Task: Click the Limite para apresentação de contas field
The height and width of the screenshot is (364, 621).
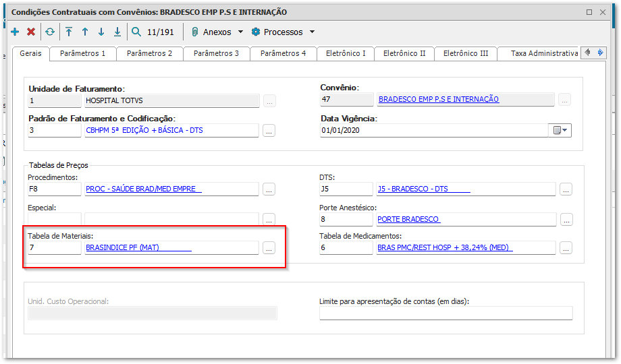Action: 446,313
